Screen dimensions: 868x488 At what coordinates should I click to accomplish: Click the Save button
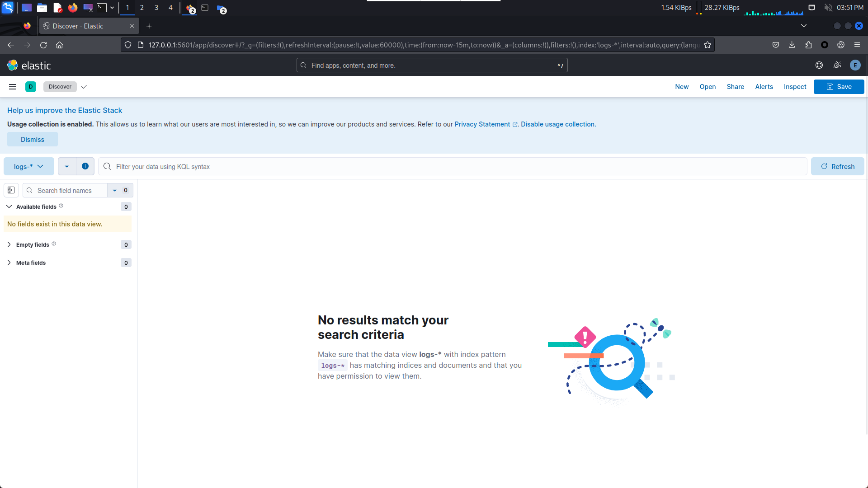[838, 86]
